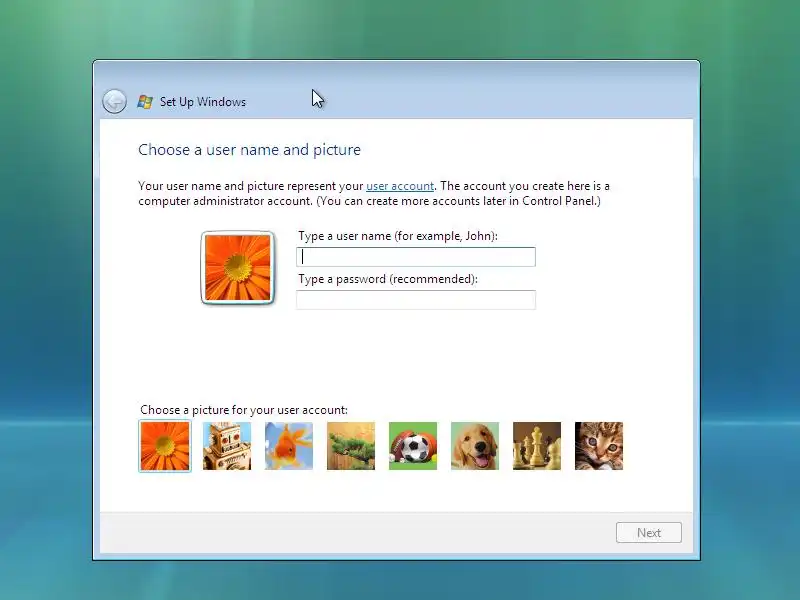Choose the golden puppy account picture
This screenshot has width=800, height=600.
point(475,446)
